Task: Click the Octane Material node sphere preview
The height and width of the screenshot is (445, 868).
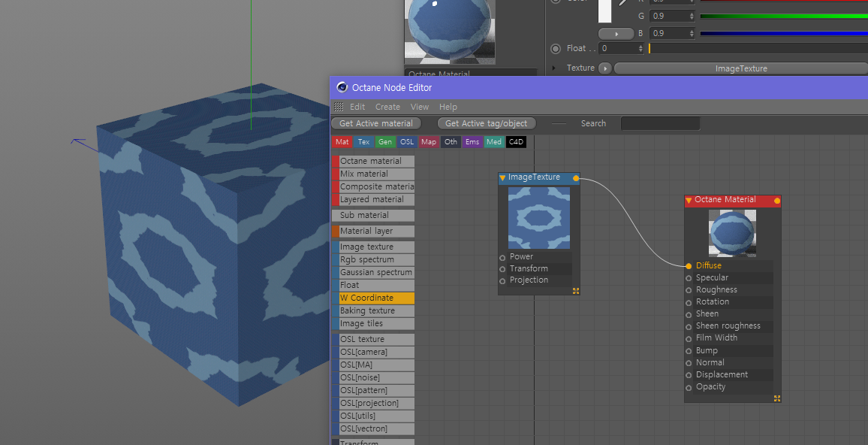Action: coord(732,233)
